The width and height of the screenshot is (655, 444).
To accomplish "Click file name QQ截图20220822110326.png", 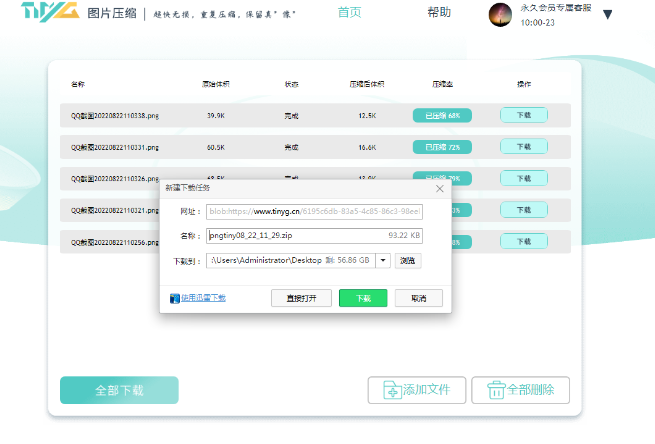I will pyautogui.click(x=115, y=179).
